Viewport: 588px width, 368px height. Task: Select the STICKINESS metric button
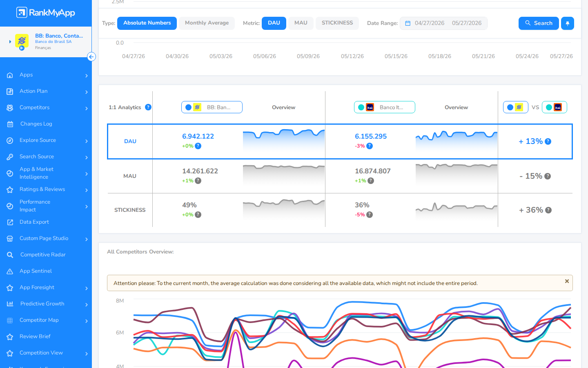click(x=337, y=23)
